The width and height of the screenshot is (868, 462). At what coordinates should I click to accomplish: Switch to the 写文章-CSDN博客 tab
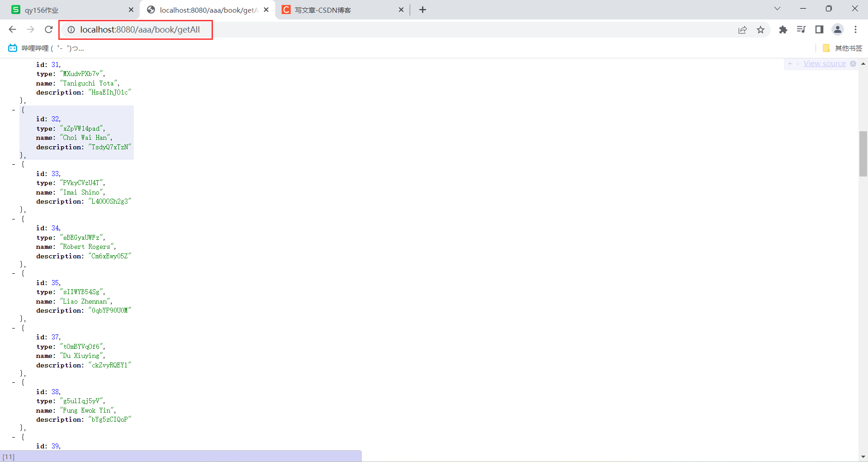click(x=342, y=10)
